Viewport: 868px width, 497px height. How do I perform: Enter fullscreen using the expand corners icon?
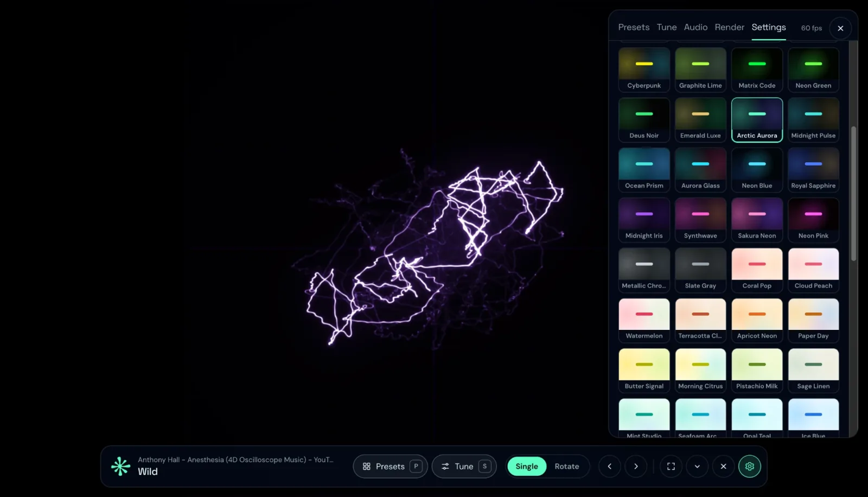(671, 466)
